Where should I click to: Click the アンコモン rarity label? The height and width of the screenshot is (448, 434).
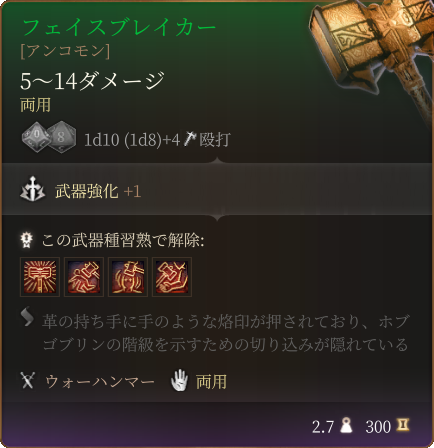pos(65,51)
